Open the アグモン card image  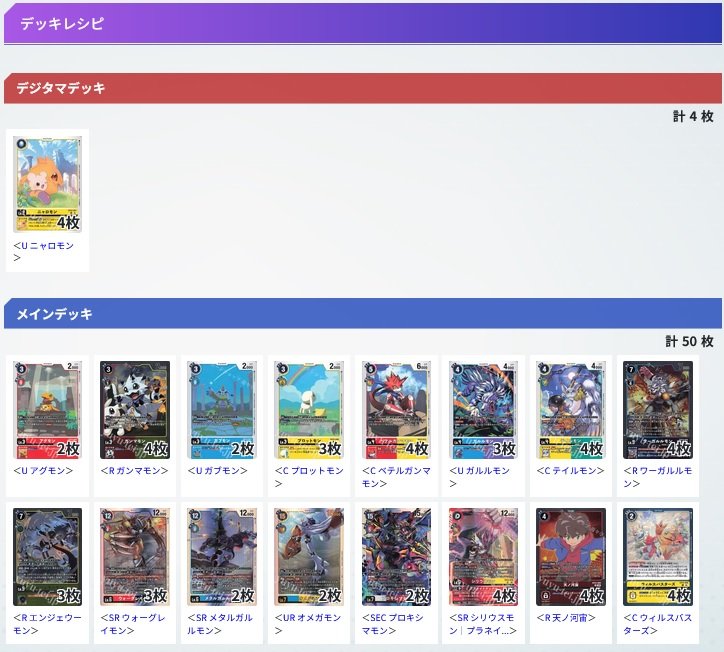48,410
